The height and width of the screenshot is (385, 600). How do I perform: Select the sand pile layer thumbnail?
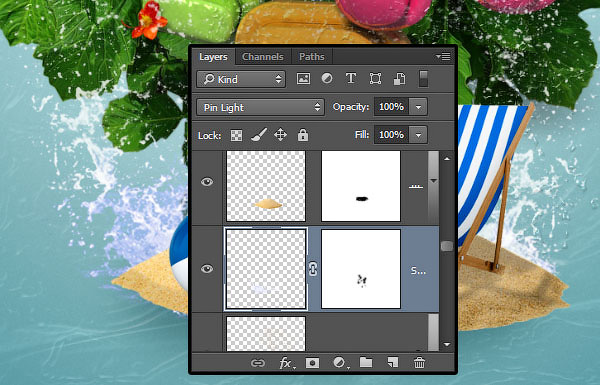point(266,186)
